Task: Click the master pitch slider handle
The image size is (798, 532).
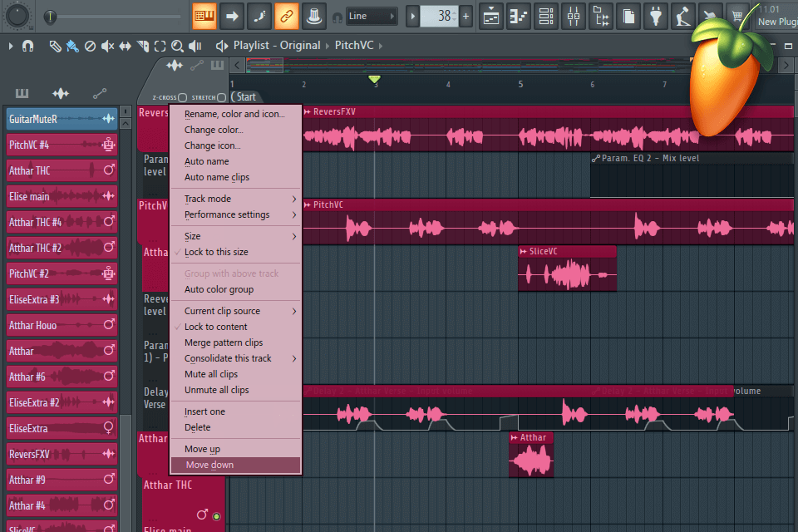Action: coord(50,17)
